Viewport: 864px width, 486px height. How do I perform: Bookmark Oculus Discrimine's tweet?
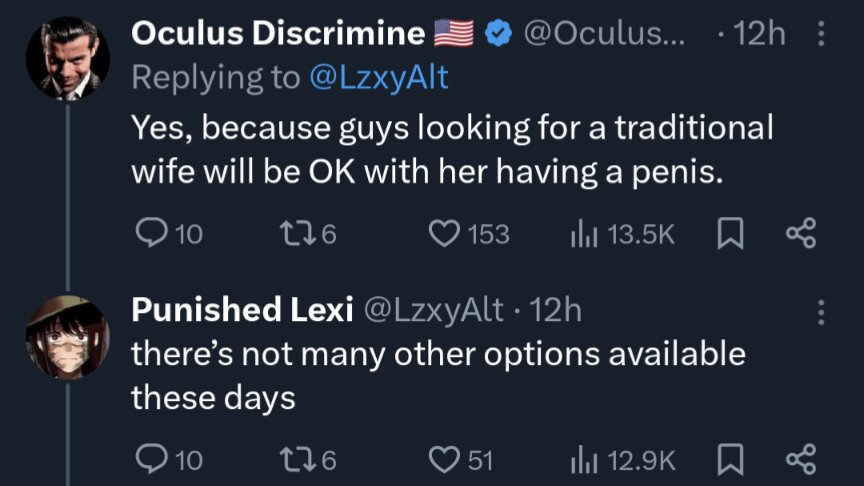click(730, 233)
